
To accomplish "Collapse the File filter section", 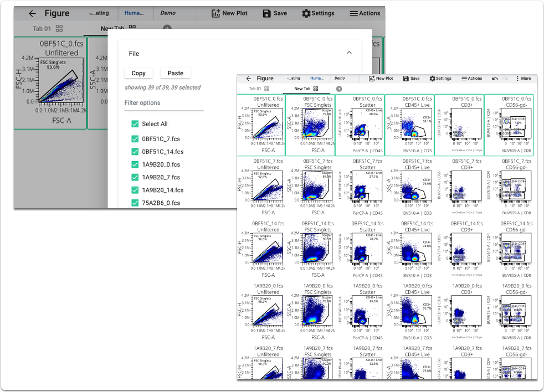I will [x=349, y=53].
